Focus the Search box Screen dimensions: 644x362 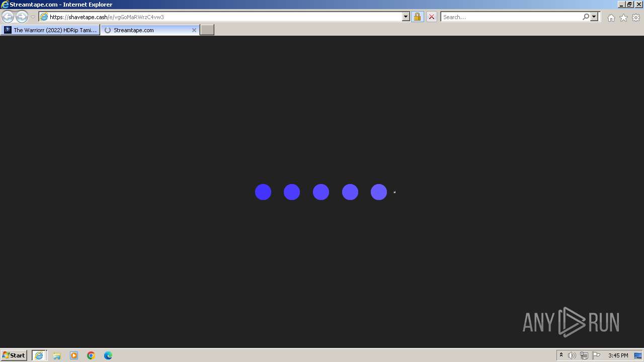511,17
